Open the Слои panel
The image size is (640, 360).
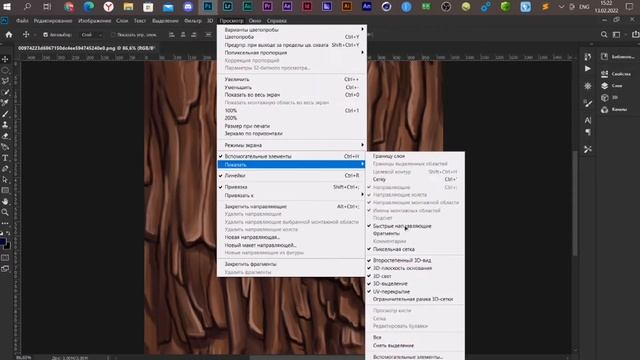[x=612, y=86]
